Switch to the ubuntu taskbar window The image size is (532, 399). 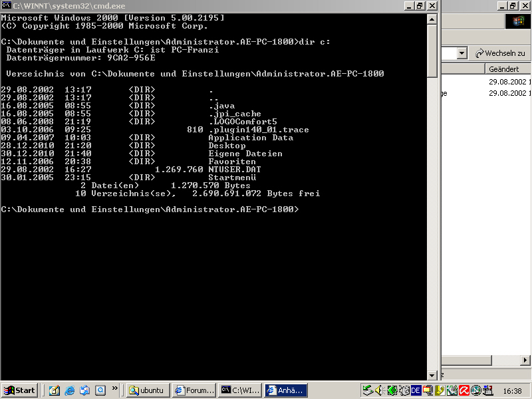tap(148, 390)
